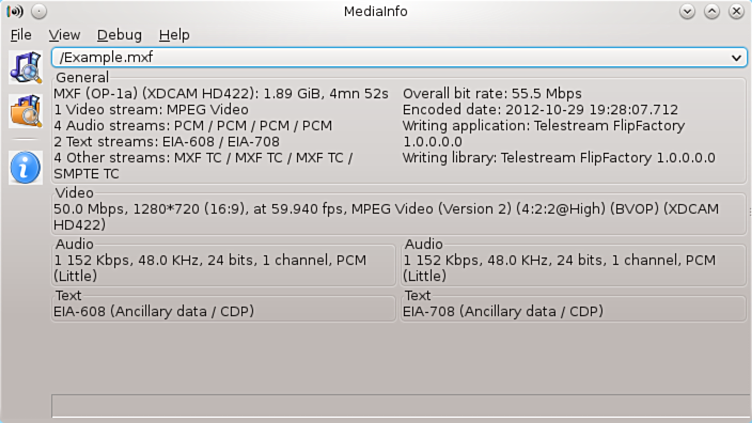
Task: Click the Open File toolbar icon
Action: [x=25, y=66]
